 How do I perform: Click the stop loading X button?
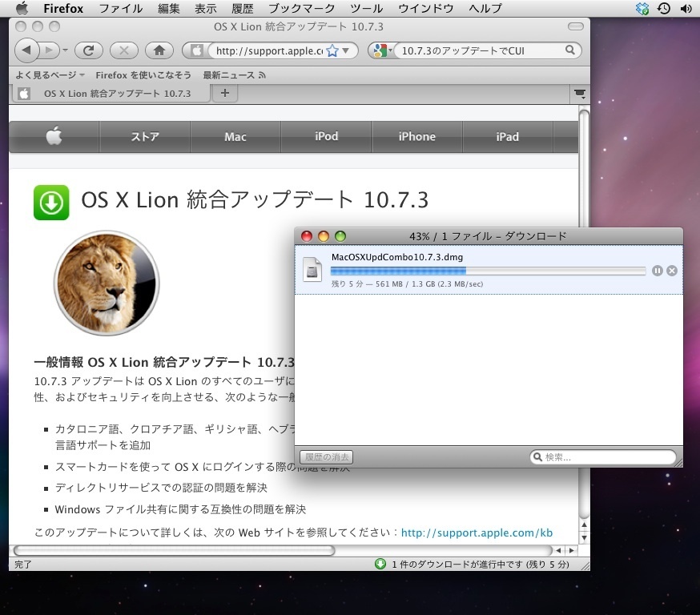click(x=123, y=50)
